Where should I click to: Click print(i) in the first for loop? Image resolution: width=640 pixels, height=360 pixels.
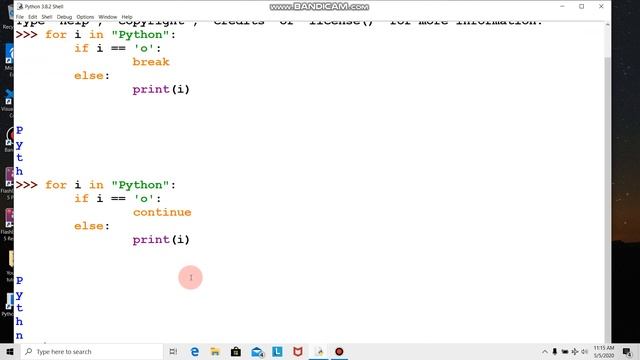coord(161,89)
